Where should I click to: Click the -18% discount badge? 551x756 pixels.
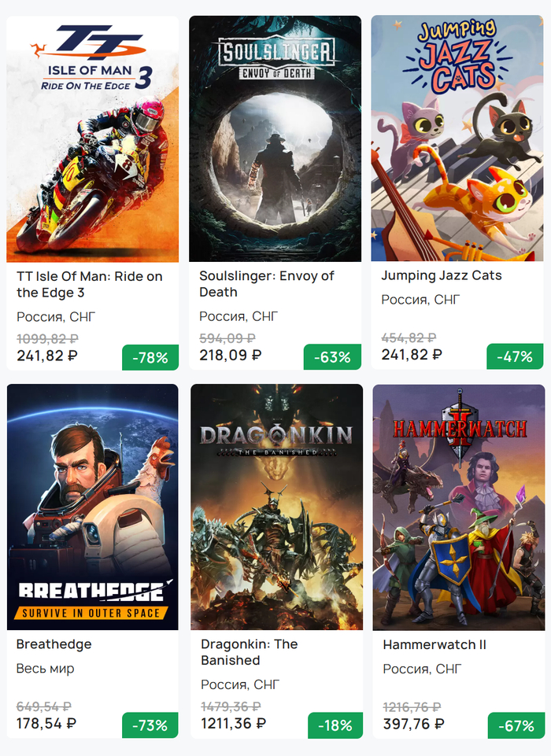tap(335, 725)
